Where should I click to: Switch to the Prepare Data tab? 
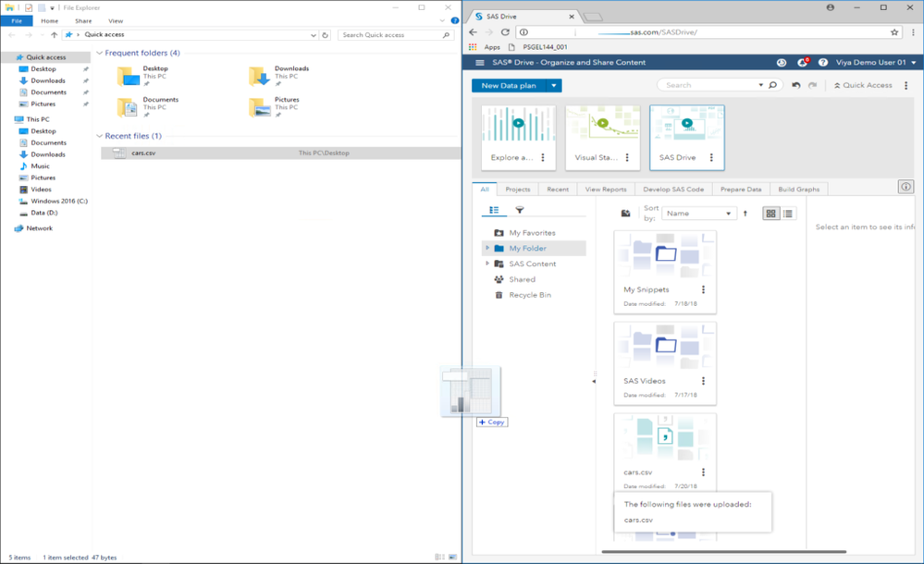pyautogui.click(x=741, y=190)
